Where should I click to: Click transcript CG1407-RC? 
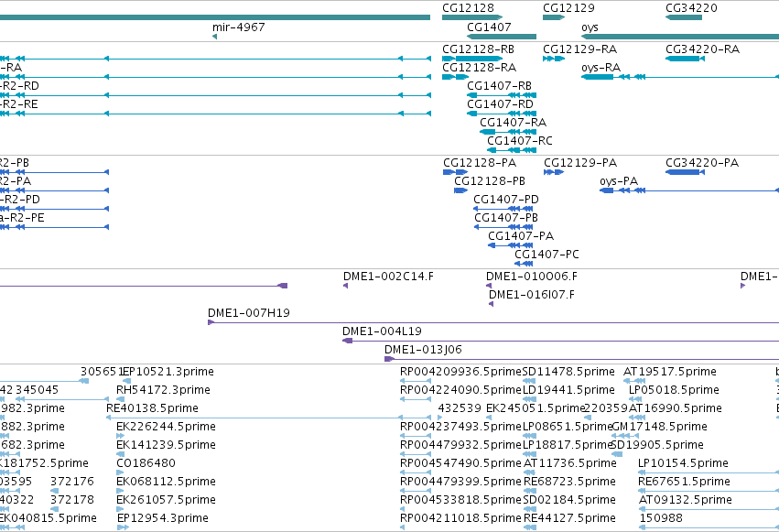[x=520, y=141]
